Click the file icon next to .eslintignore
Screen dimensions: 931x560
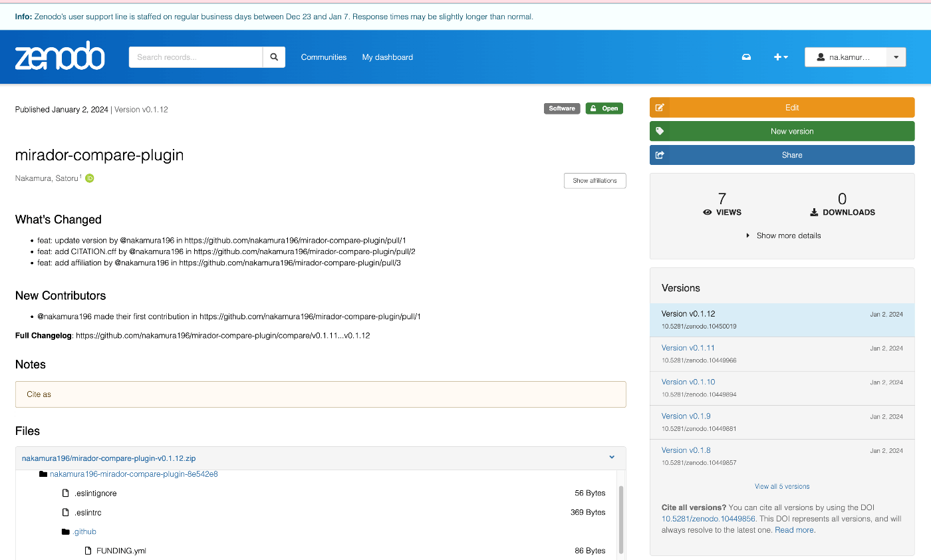point(66,493)
